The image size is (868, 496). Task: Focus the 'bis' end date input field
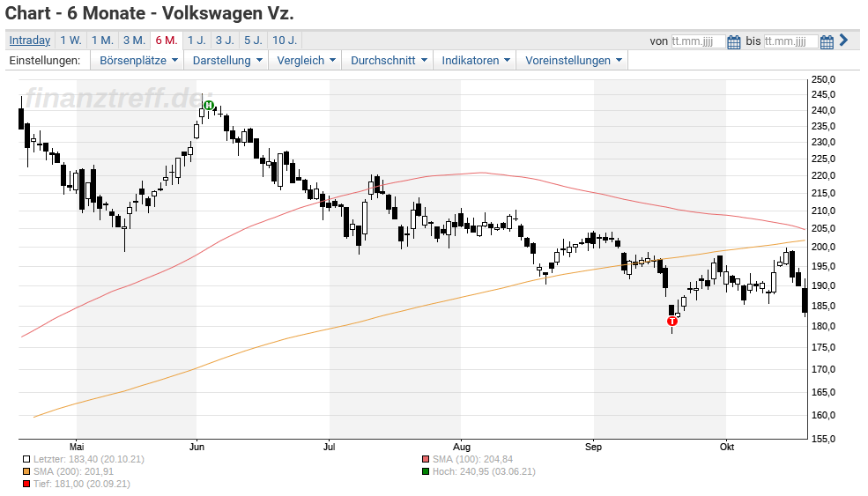(791, 41)
